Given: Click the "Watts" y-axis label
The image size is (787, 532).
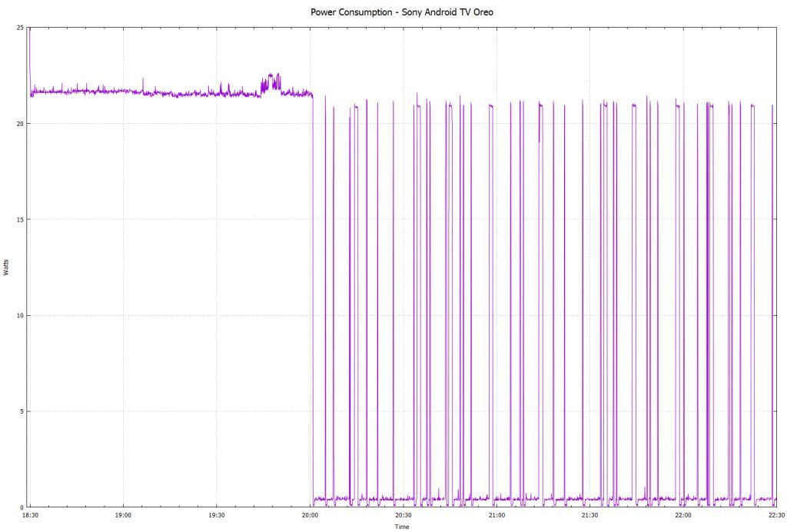Looking at the screenshot, I should coord(6,268).
